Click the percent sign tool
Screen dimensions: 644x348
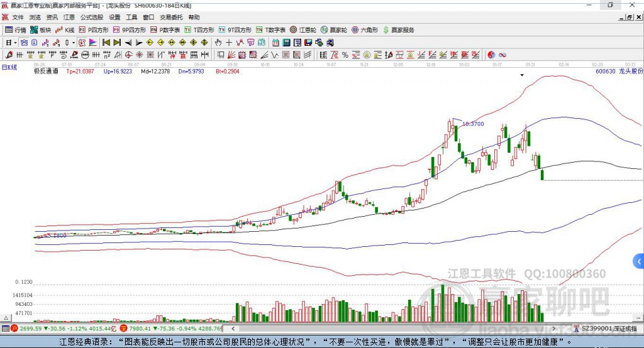(x=345, y=55)
